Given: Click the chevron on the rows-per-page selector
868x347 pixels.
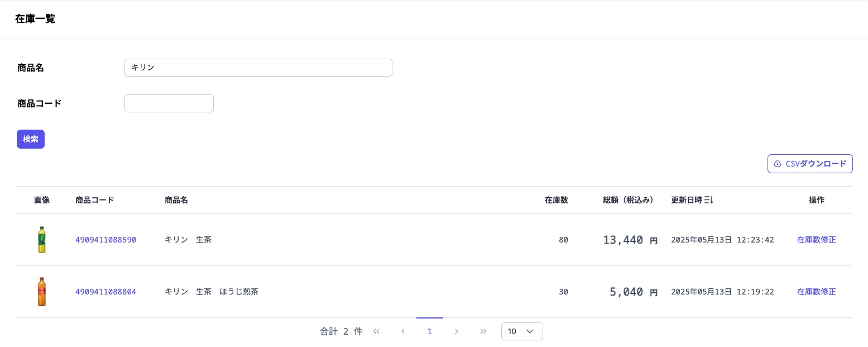Looking at the screenshot, I should point(530,331).
